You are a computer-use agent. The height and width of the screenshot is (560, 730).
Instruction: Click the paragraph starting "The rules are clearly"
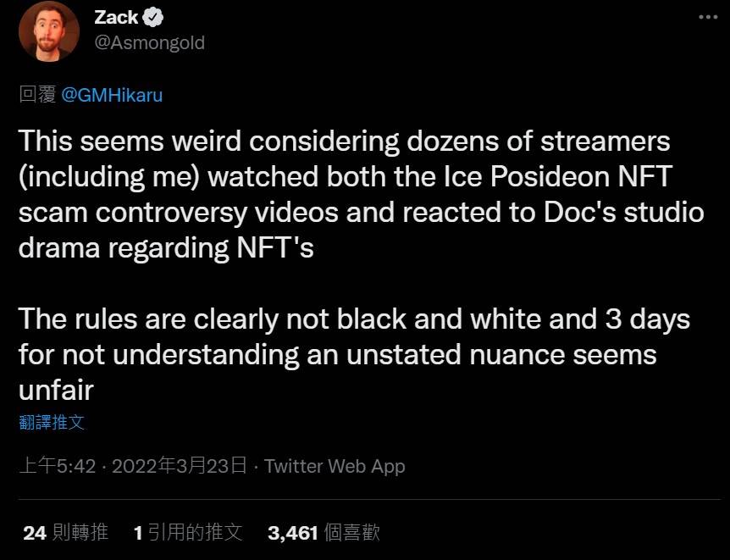point(354,353)
